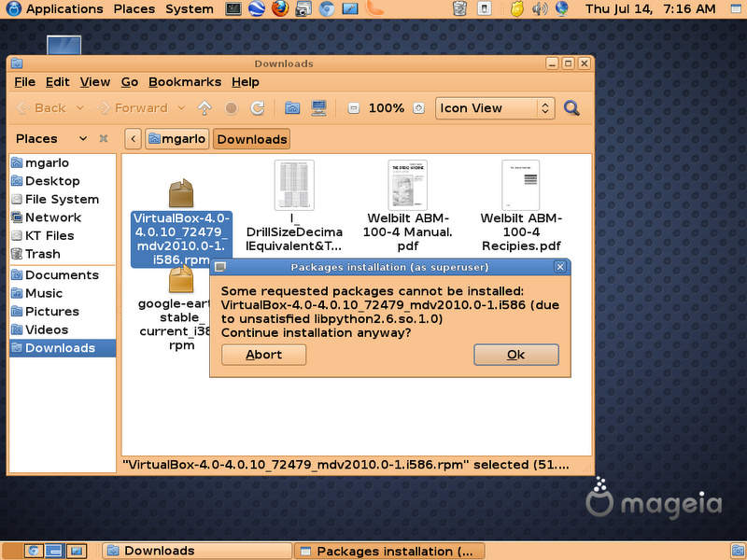Open the terminal launcher in top panel
The width and height of the screenshot is (747, 560).
point(233,8)
